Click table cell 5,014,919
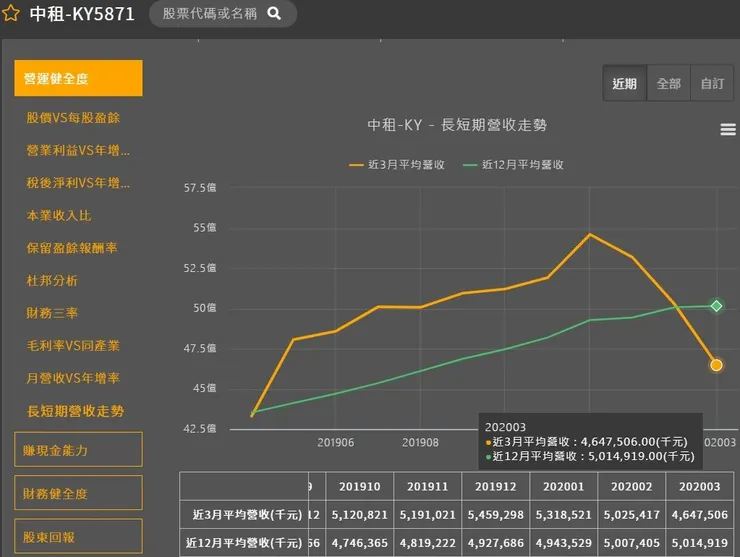Viewport: 740px width, 557px height. point(699,543)
